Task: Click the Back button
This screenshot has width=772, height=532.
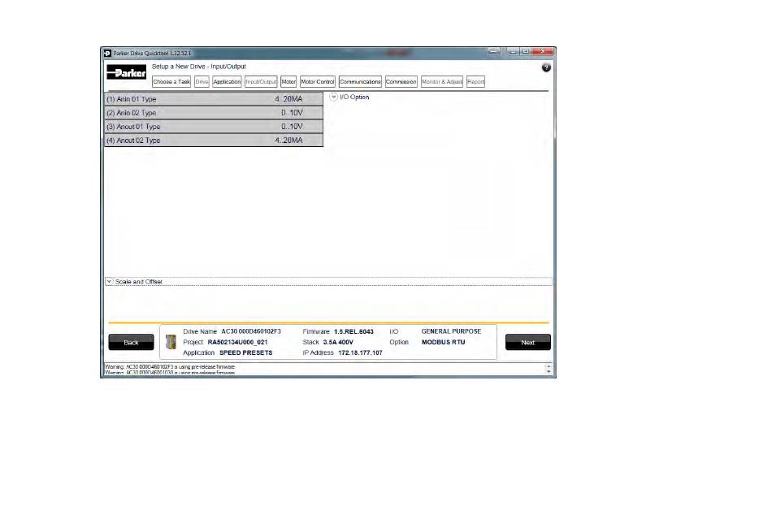Action: (131, 342)
